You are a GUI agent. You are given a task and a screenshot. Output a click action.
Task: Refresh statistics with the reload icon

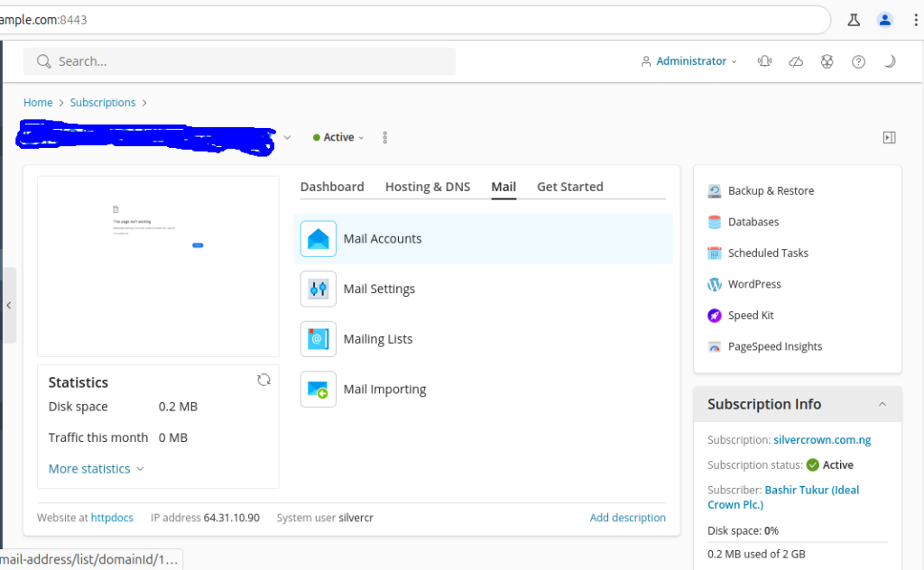(263, 380)
